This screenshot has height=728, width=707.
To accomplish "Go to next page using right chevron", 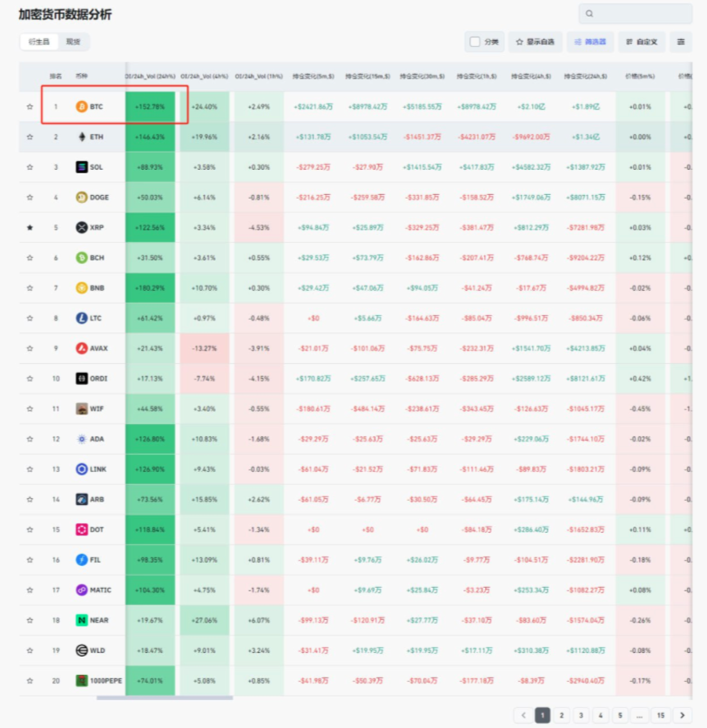I will [683, 715].
